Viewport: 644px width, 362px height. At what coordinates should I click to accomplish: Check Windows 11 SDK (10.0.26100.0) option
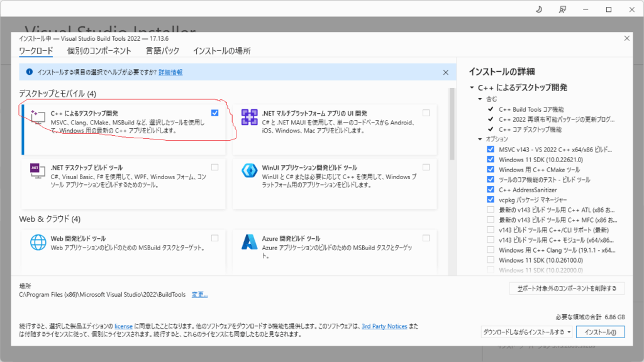pyautogui.click(x=491, y=260)
